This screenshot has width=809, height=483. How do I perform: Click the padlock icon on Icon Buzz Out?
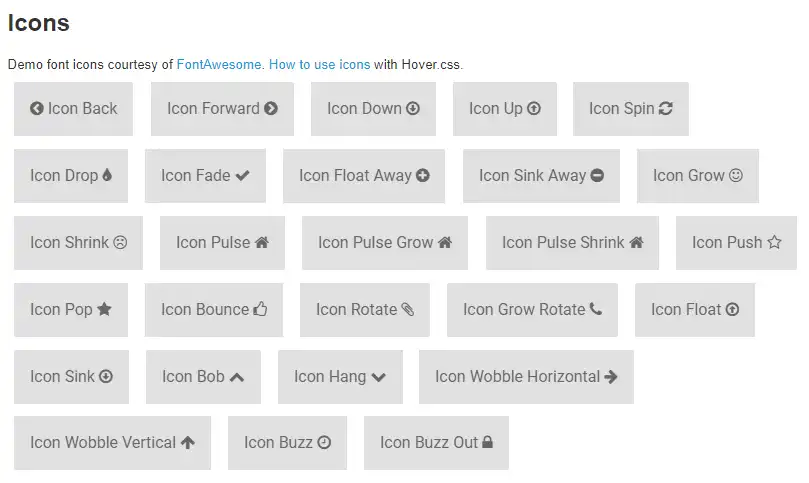point(487,442)
